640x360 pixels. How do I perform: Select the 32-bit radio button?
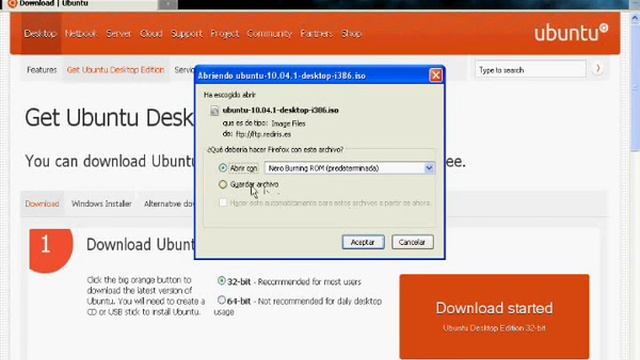(221, 281)
